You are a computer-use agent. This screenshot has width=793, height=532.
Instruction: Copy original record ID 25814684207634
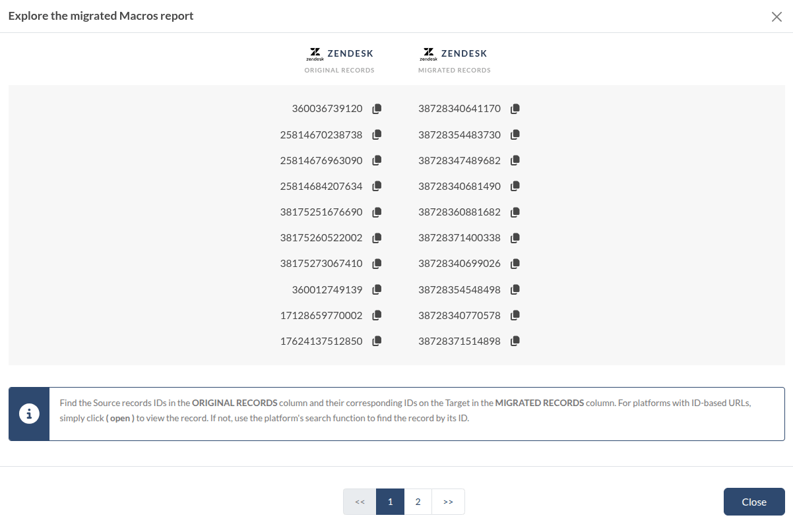[x=377, y=187]
